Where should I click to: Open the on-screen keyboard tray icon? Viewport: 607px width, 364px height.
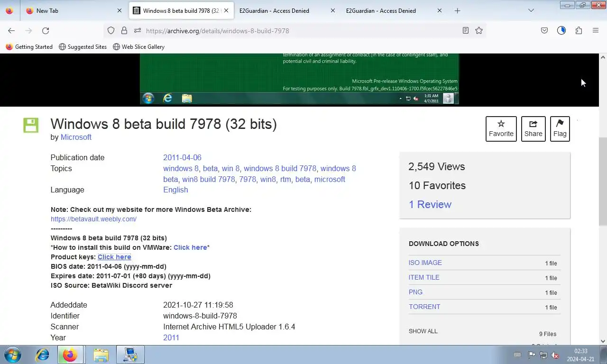click(x=517, y=355)
